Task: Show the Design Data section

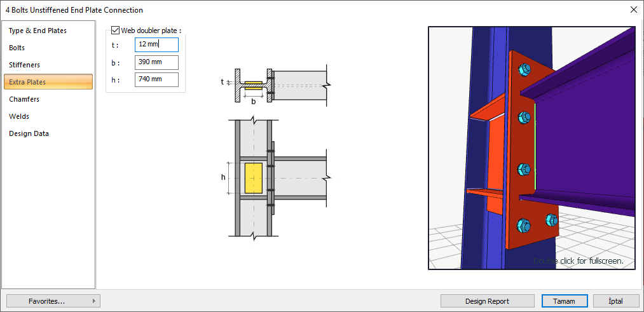Action: tap(48, 134)
